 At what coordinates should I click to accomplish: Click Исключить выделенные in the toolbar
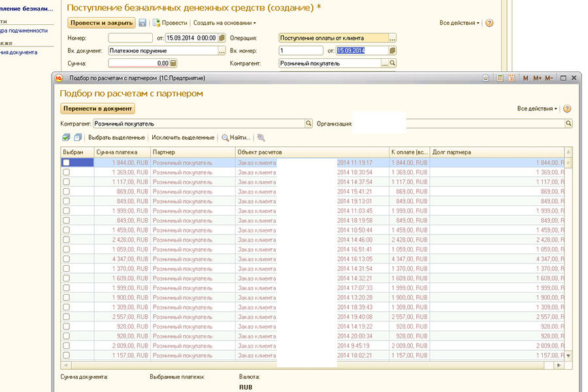(x=182, y=138)
